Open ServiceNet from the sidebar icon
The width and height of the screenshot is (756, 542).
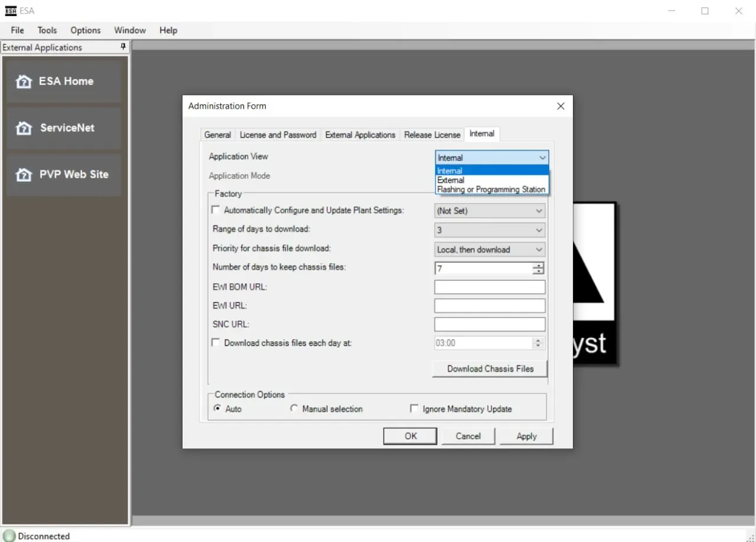24,128
